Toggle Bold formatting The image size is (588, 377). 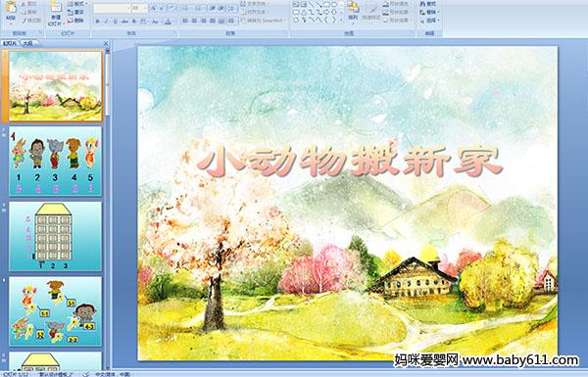(x=97, y=22)
